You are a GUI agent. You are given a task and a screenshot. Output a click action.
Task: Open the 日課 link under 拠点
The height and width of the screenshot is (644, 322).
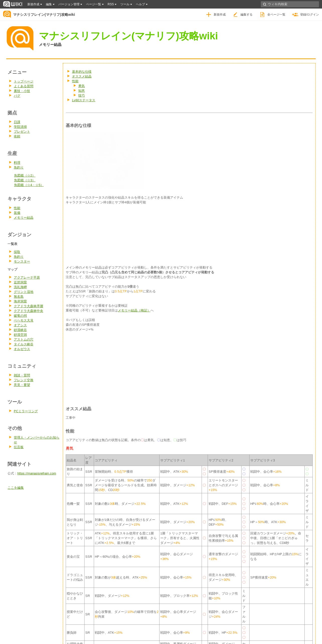[17, 122]
